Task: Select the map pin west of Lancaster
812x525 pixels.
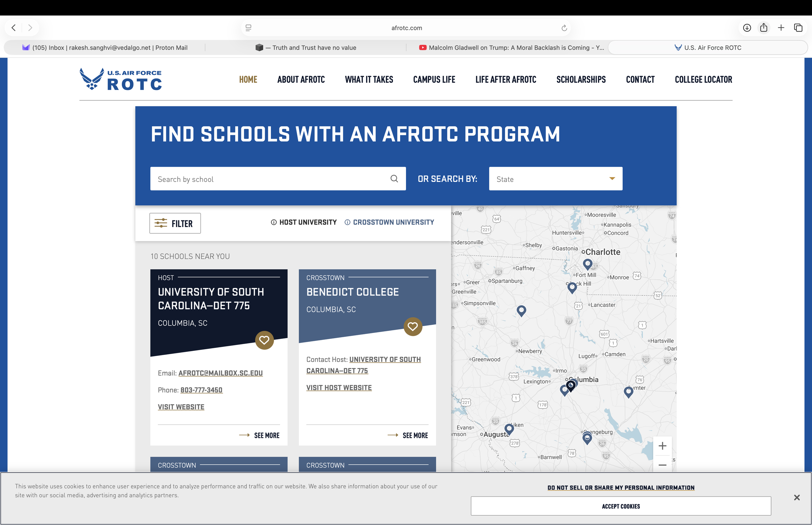Action: point(521,311)
